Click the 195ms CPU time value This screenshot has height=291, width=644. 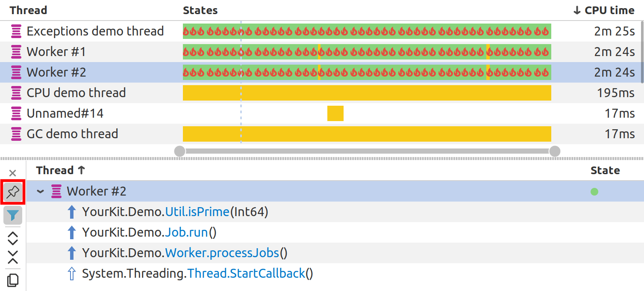click(x=616, y=93)
